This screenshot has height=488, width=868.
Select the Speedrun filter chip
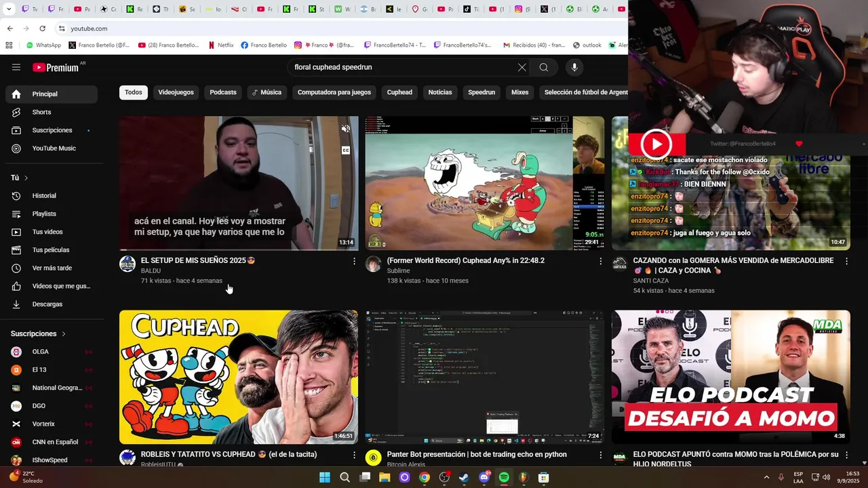point(481,92)
